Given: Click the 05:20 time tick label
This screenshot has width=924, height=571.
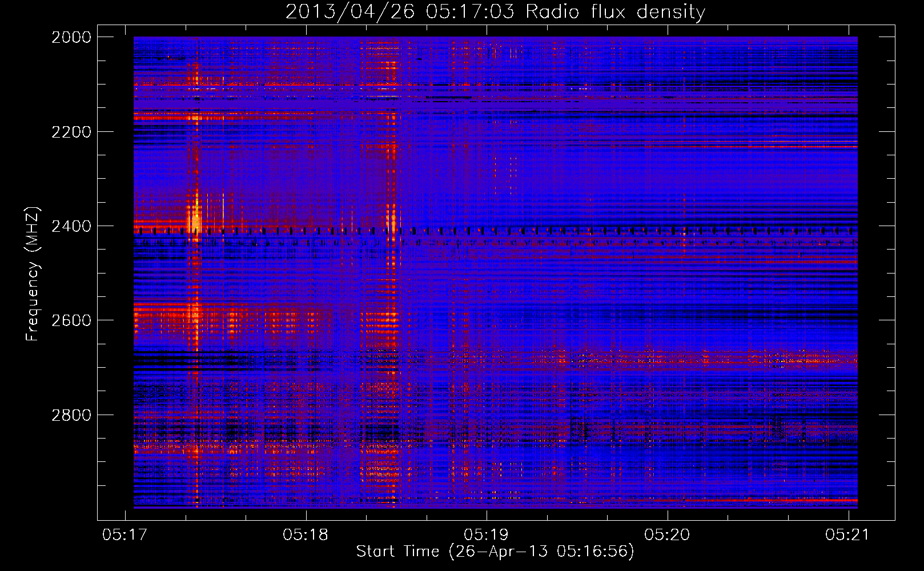Looking at the screenshot, I should 667,534.
